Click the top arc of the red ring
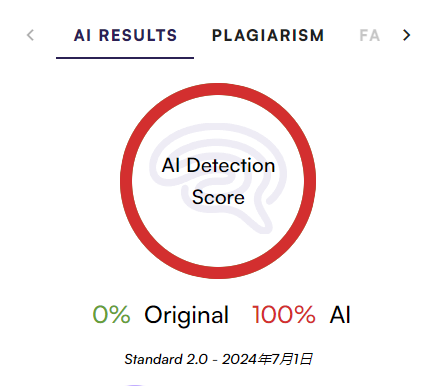The width and height of the screenshot is (433, 386). 218,89
